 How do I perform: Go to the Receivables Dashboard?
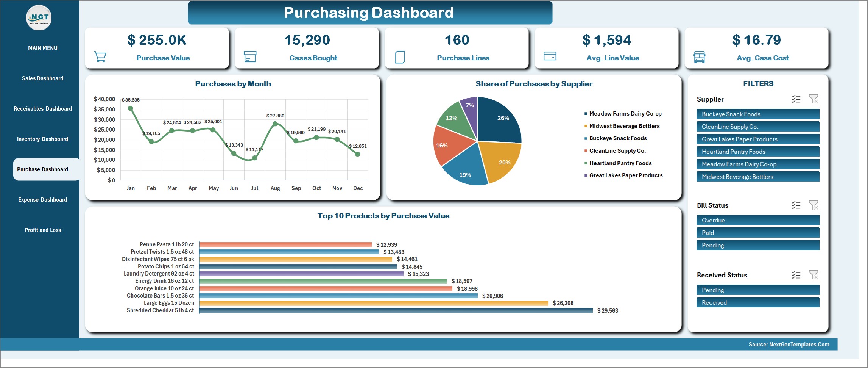pyautogui.click(x=42, y=109)
